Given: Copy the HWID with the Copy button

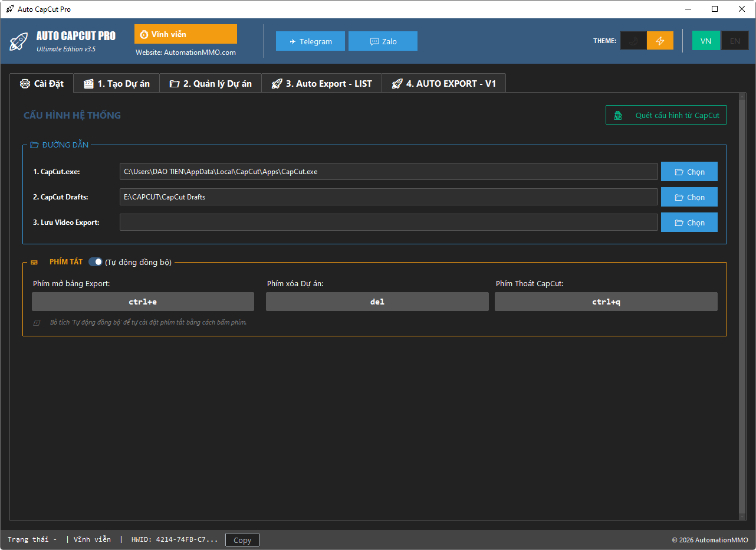Looking at the screenshot, I should click(242, 540).
